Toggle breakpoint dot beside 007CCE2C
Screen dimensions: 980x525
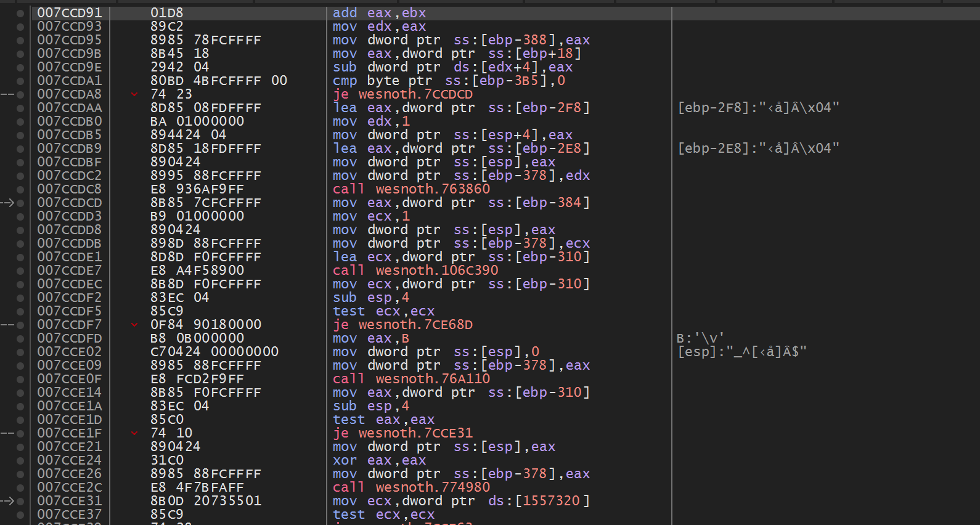pos(20,487)
